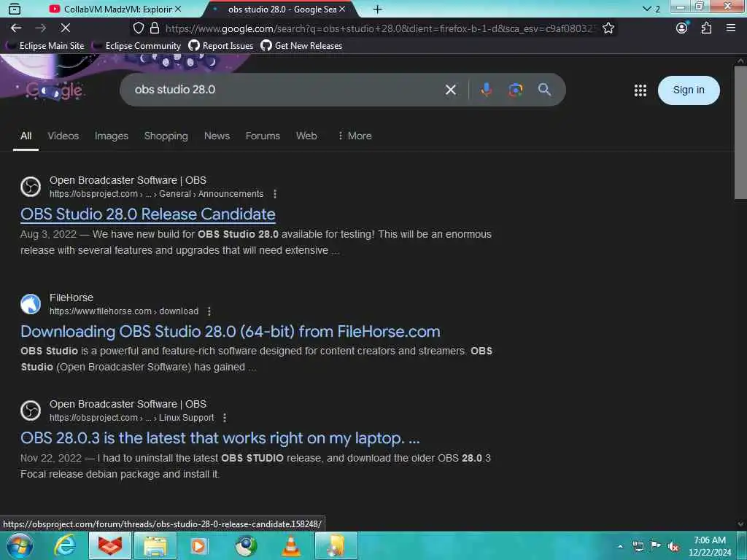Launch Internet Explorer from taskbar
The height and width of the screenshot is (560, 747).
(64, 545)
